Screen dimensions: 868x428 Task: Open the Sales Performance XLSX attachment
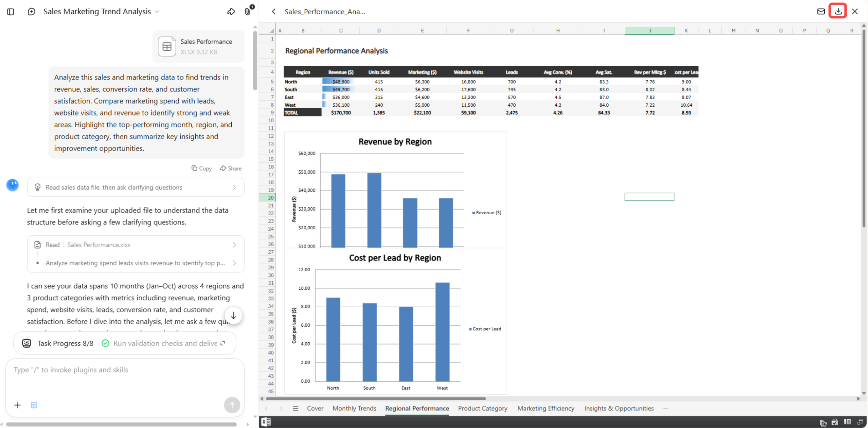198,46
